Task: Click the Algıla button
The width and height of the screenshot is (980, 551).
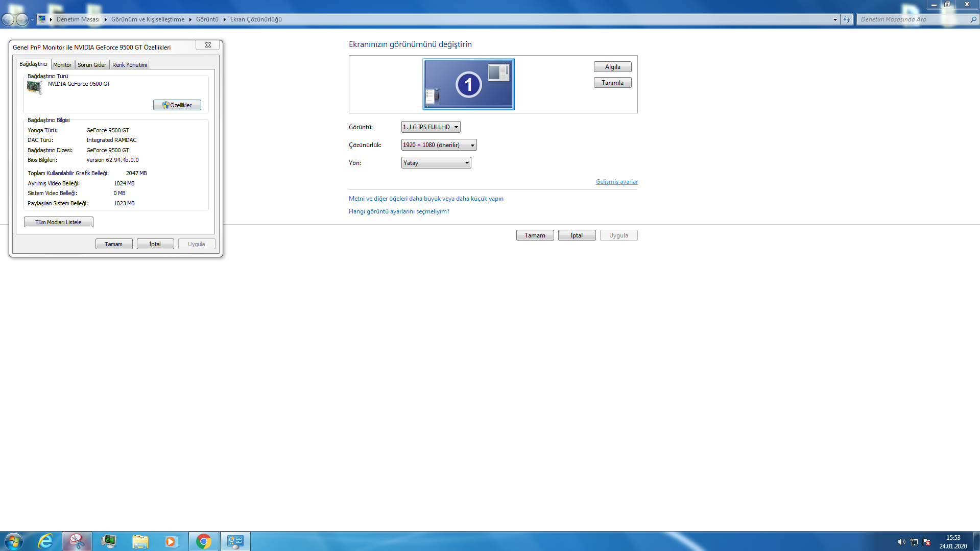Action: [x=612, y=67]
